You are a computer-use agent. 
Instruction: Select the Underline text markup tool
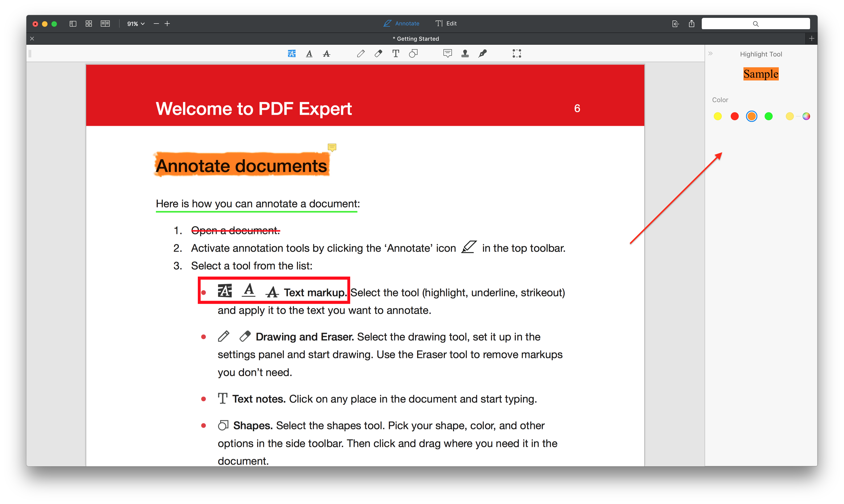tap(308, 53)
